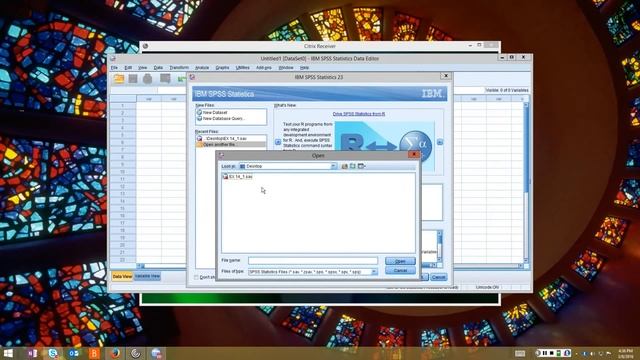The image size is (640, 360).
Task: Go up one folder level in Open dialog
Action: point(344,166)
